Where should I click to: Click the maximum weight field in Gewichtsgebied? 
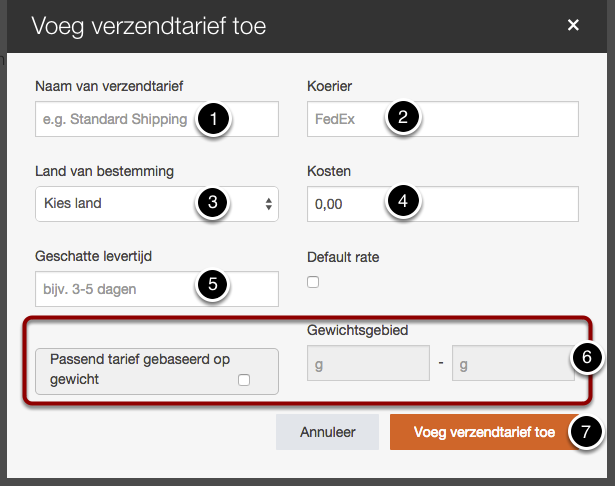500,364
